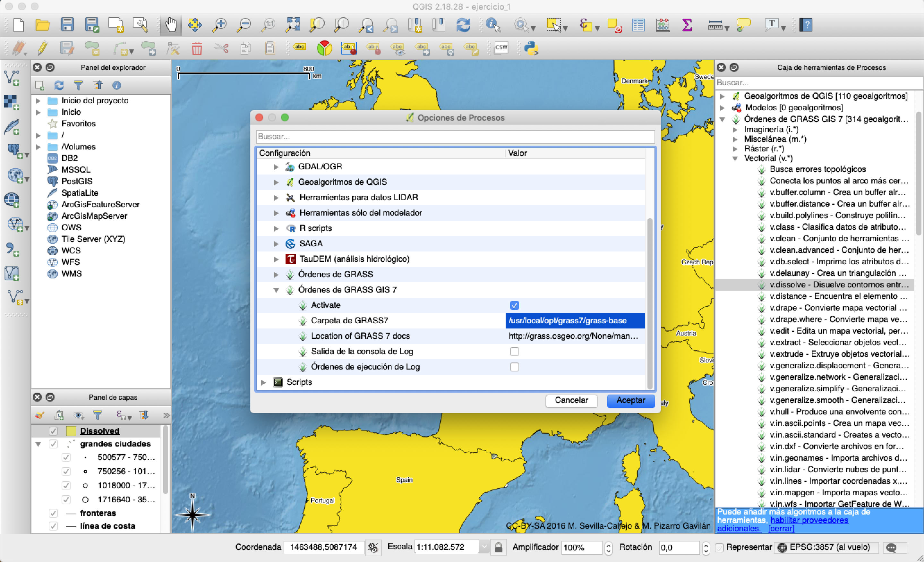
Task: Click the Carpeta de GRASS7 path value
Action: pos(575,320)
